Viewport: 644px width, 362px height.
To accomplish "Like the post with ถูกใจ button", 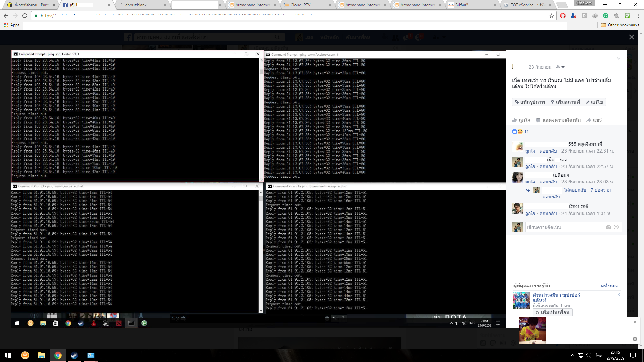I will click(521, 120).
